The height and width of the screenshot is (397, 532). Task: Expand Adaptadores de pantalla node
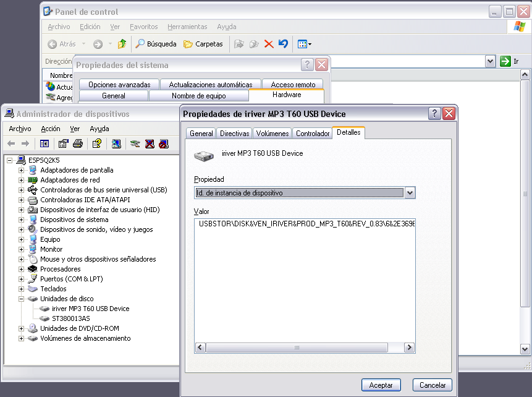point(21,170)
